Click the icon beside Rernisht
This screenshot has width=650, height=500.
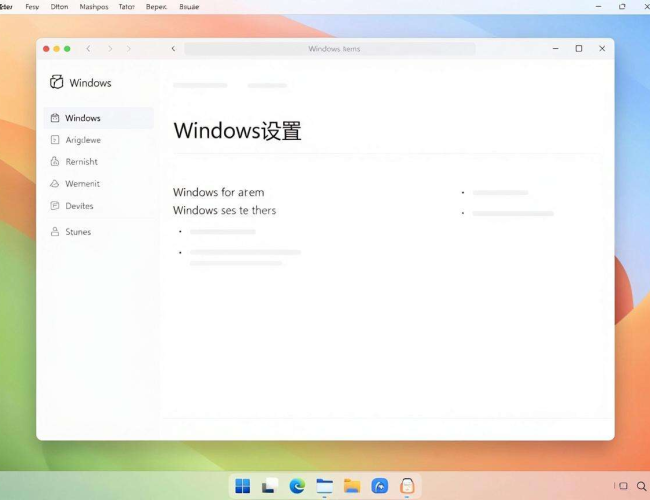55,161
